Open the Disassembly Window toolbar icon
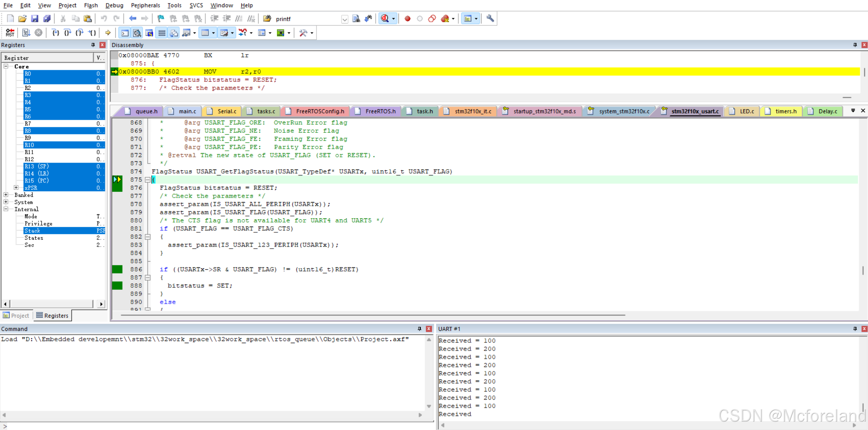 pyautogui.click(x=137, y=33)
